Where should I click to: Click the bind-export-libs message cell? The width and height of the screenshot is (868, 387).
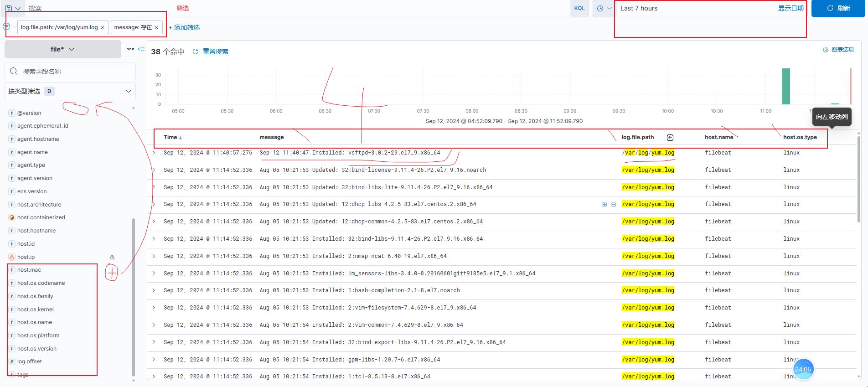coord(382,342)
